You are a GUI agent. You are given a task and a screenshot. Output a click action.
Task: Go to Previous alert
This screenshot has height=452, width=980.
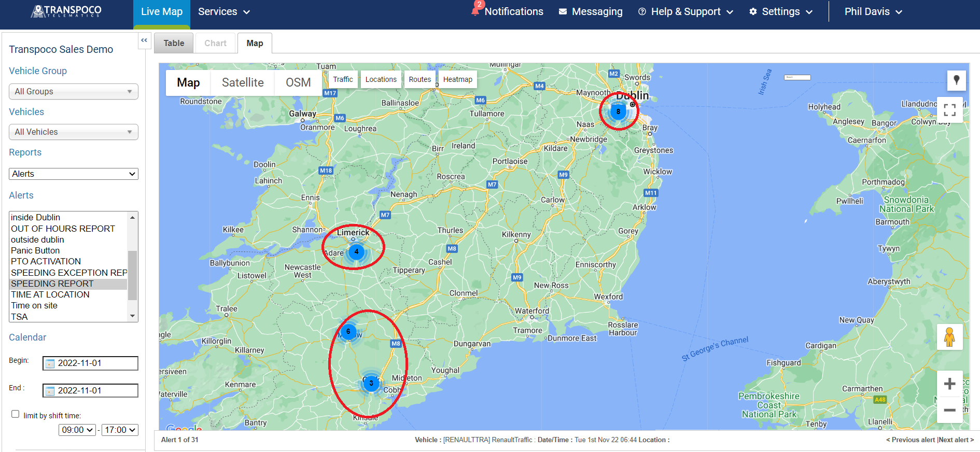(910, 440)
